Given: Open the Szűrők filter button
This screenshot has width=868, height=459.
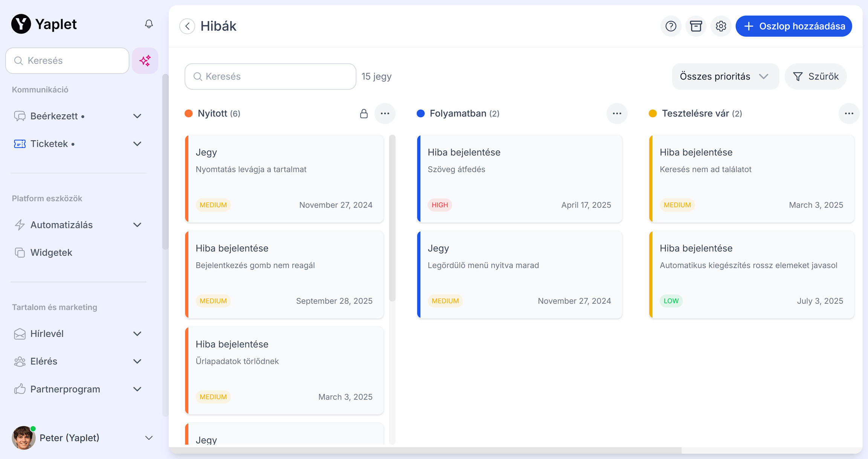Looking at the screenshot, I should (816, 76).
